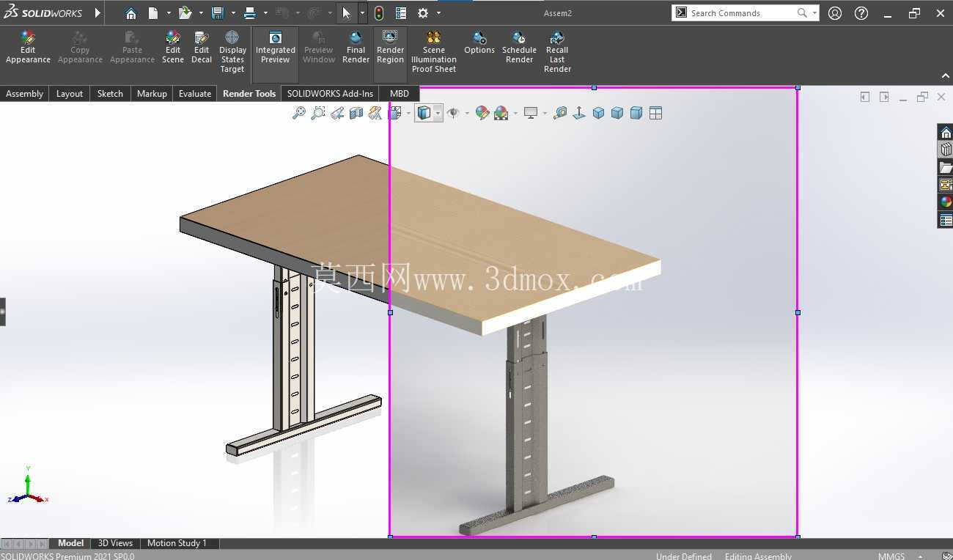Print with the printer icon
Image resolution: width=953 pixels, height=560 pixels.
coord(250,13)
